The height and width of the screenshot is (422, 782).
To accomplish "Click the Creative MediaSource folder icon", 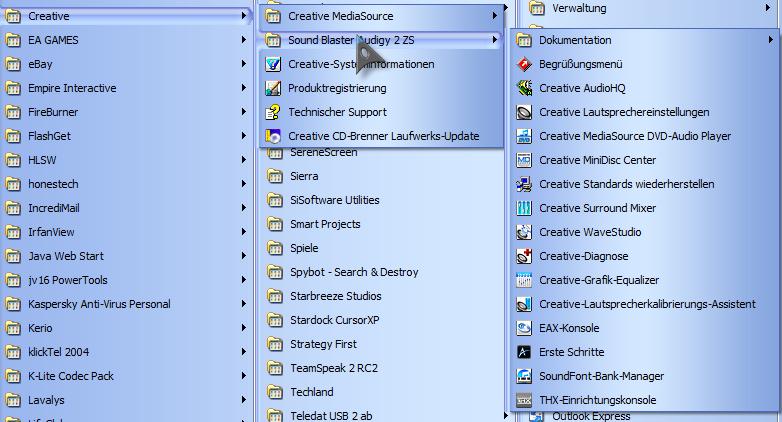I will click(273, 16).
